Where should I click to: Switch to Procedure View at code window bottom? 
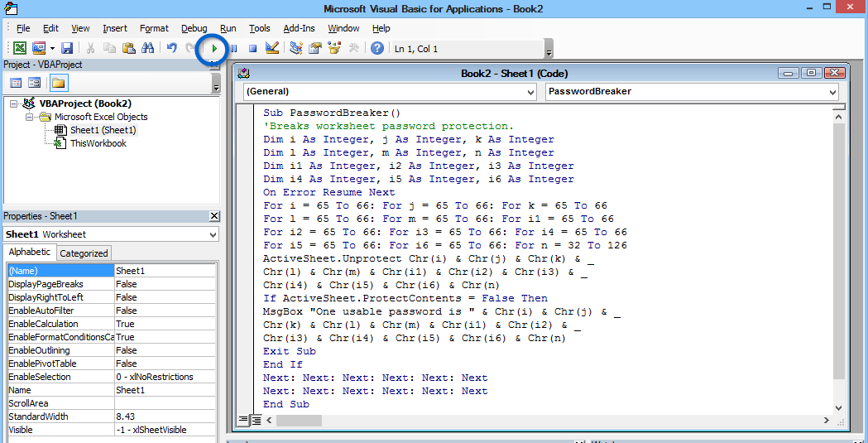click(244, 421)
